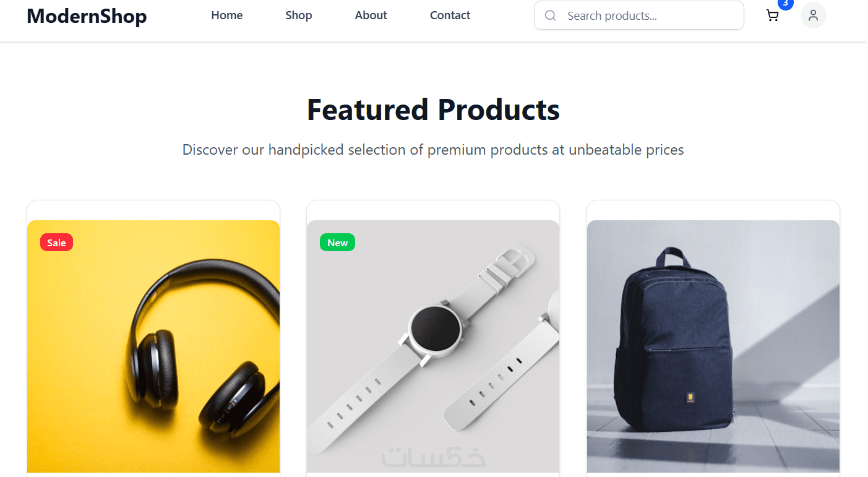Click the red Sale badge on headphones
The width and height of the screenshot is (868, 477).
(56, 243)
